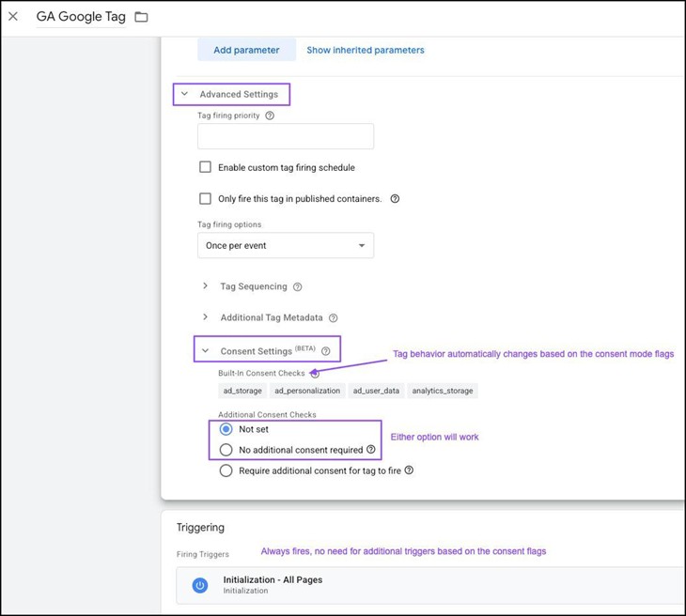Click the Firing Triggers label
Screen dimensions: 686x616
point(203,554)
